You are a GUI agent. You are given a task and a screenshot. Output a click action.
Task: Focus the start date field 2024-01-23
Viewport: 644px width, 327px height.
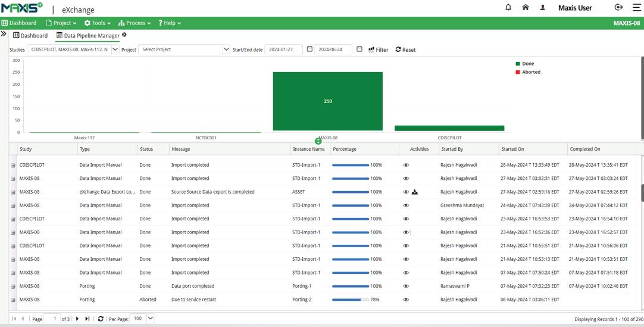pos(283,49)
